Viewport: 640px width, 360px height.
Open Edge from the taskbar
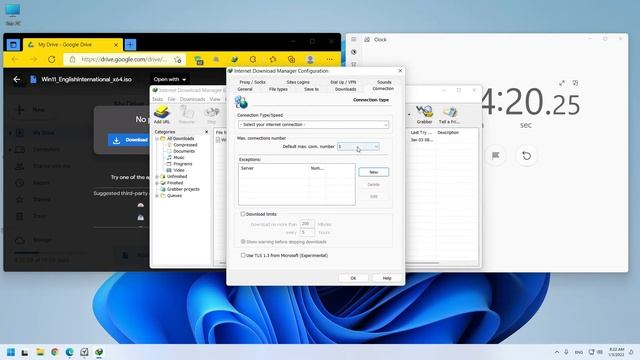pyautogui.click(x=69, y=352)
